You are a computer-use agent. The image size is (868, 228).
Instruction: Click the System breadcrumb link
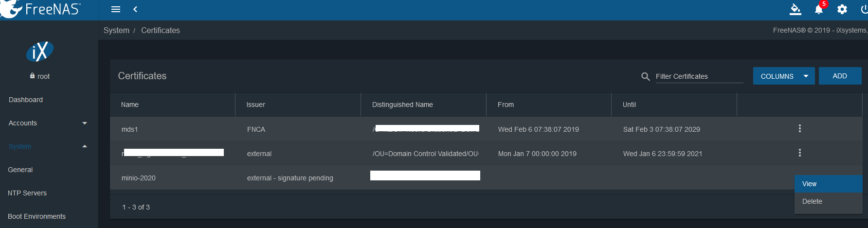pos(116,30)
